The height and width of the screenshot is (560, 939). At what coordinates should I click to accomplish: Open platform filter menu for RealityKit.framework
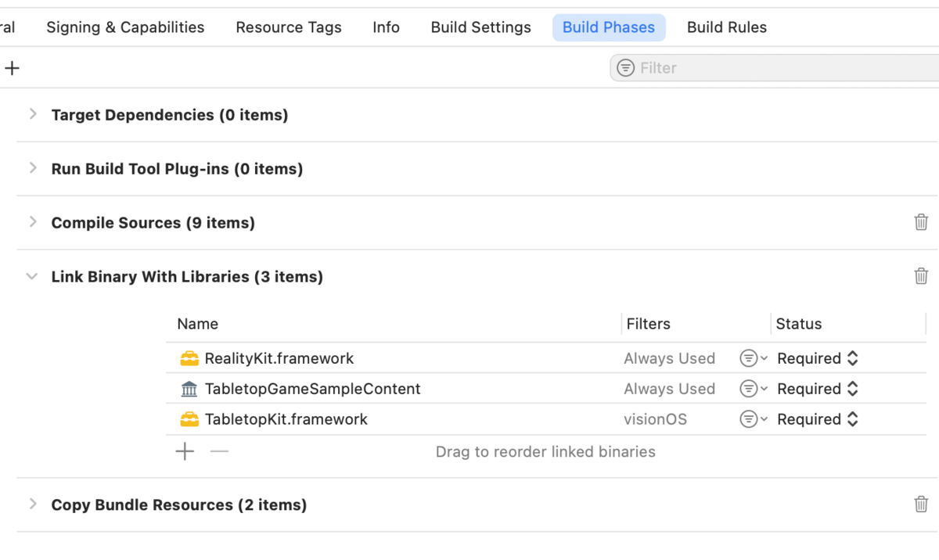click(x=754, y=358)
